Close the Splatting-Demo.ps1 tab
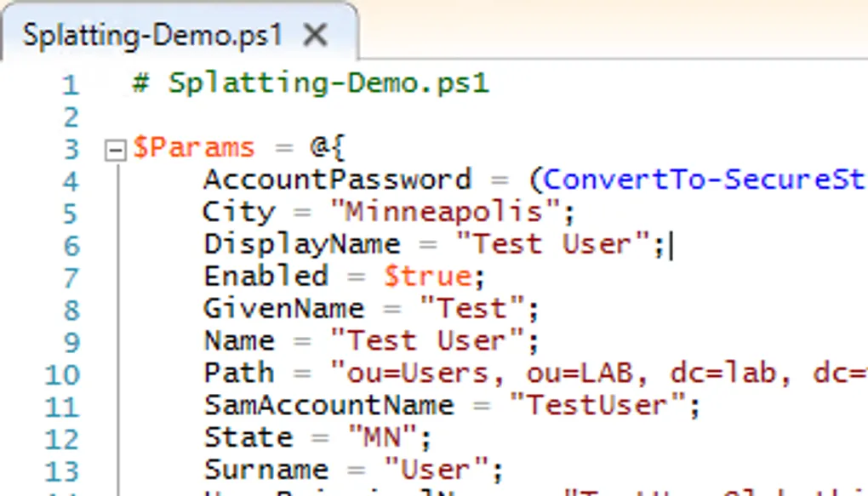This screenshot has height=496, width=868. (x=316, y=35)
